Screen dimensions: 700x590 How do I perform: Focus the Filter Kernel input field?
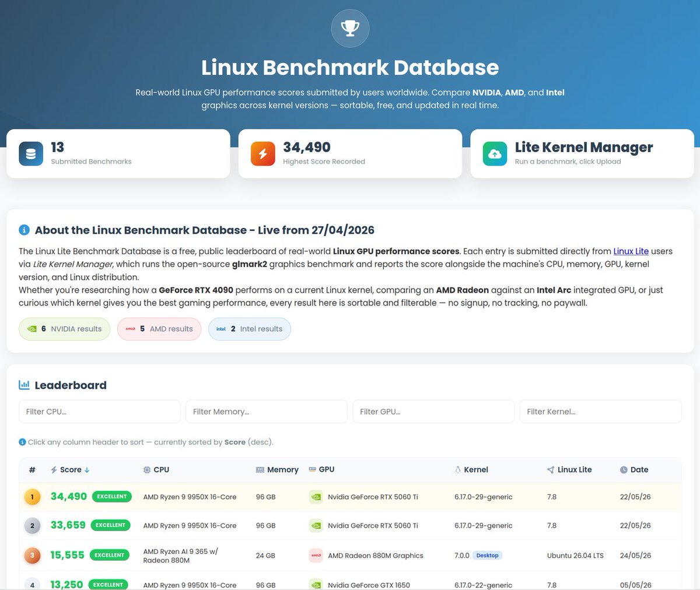pos(600,412)
